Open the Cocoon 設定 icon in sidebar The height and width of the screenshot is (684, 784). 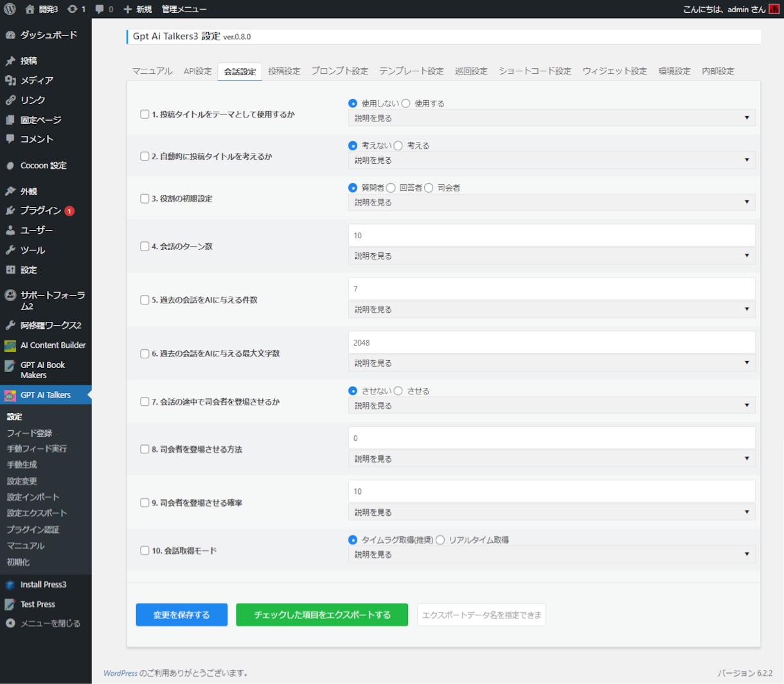click(10, 166)
